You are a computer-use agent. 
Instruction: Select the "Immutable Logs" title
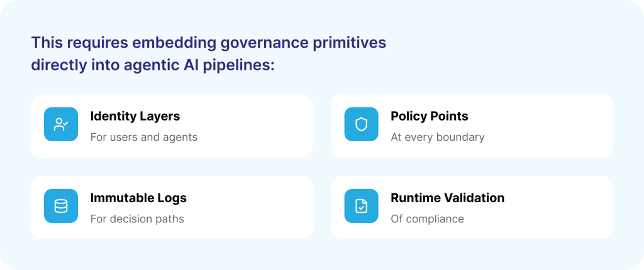pyautogui.click(x=138, y=198)
